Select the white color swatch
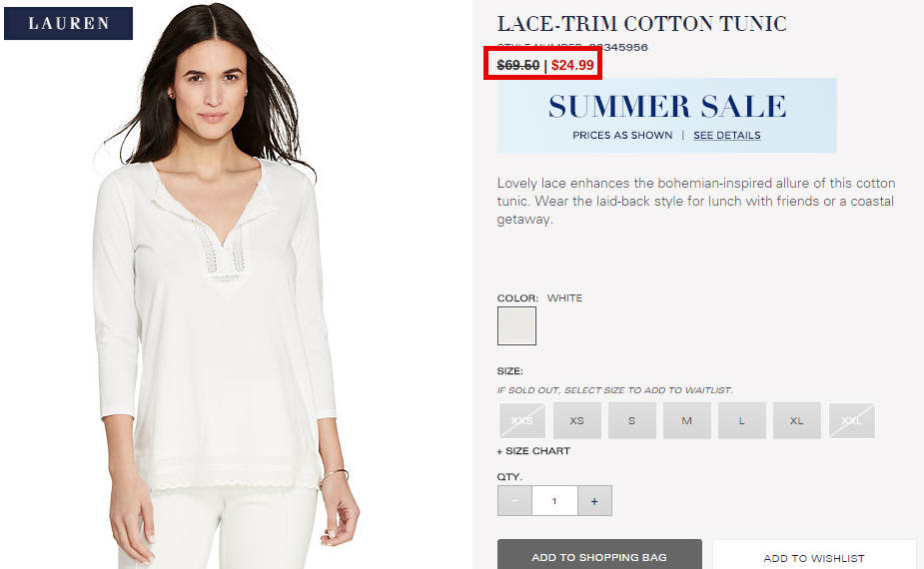Screen dimensions: 924x569 pyautogui.click(x=516, y=325)
